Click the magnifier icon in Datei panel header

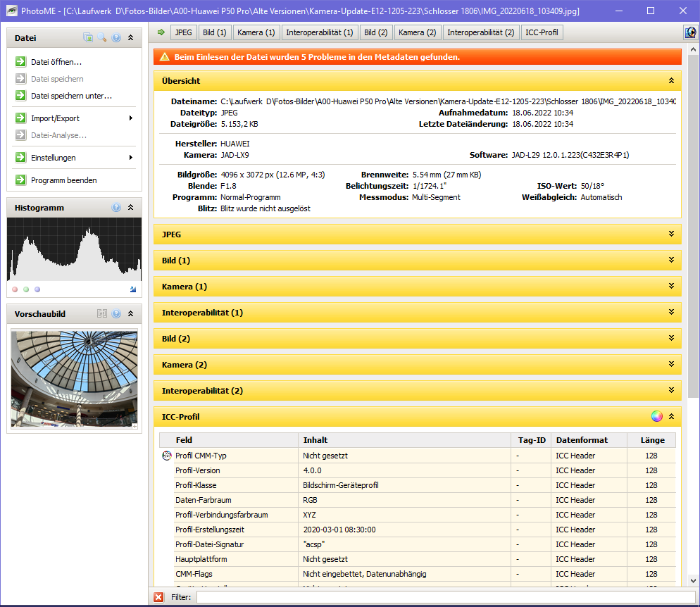102,38
